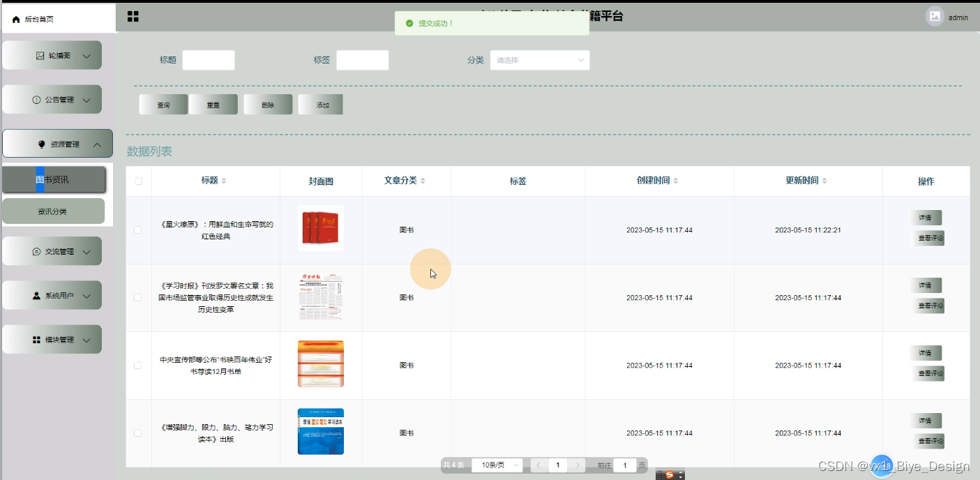Image resolution: width=980 pixels, height=480 pixels.
Task: Expand the 公告管理 menu chevron
Action: pyautogui.click(x=86, y=100)
